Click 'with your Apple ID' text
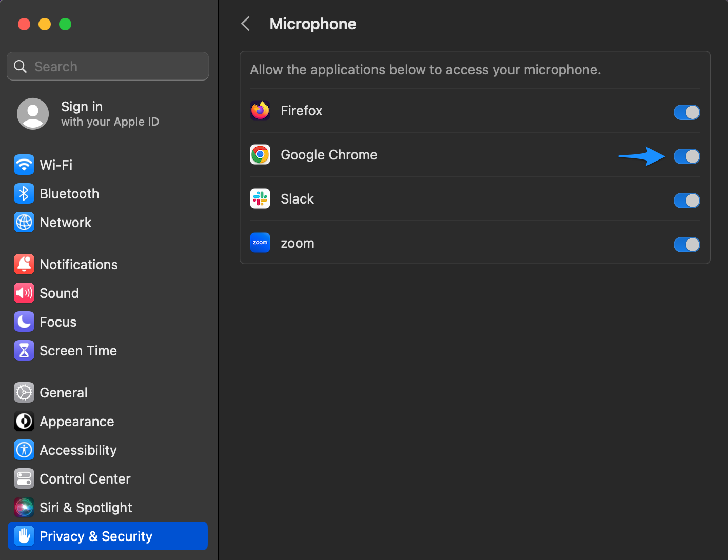The image size is (728, 560). (110, 122)
